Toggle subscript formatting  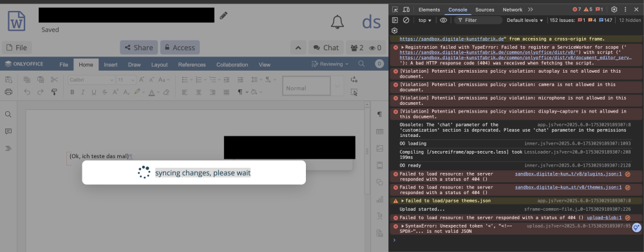pyautogui.click(x=126, y=92)
